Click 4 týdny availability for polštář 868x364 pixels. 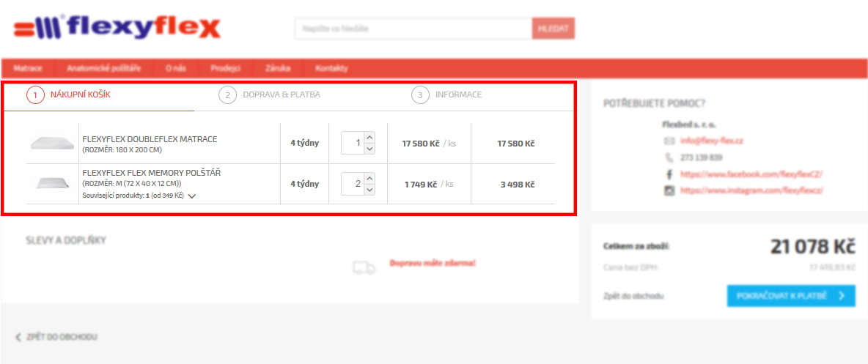tap(305, 185)
